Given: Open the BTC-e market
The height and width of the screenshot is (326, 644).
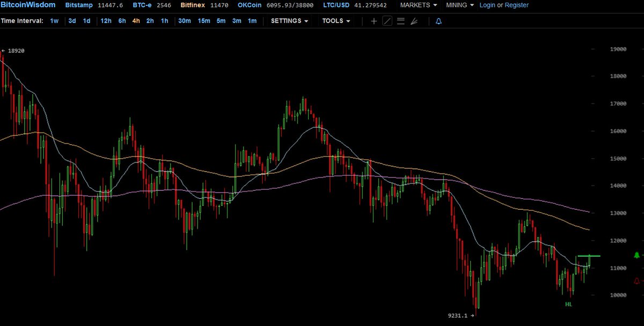Looking at the screenshot, I should click(143, 5).
